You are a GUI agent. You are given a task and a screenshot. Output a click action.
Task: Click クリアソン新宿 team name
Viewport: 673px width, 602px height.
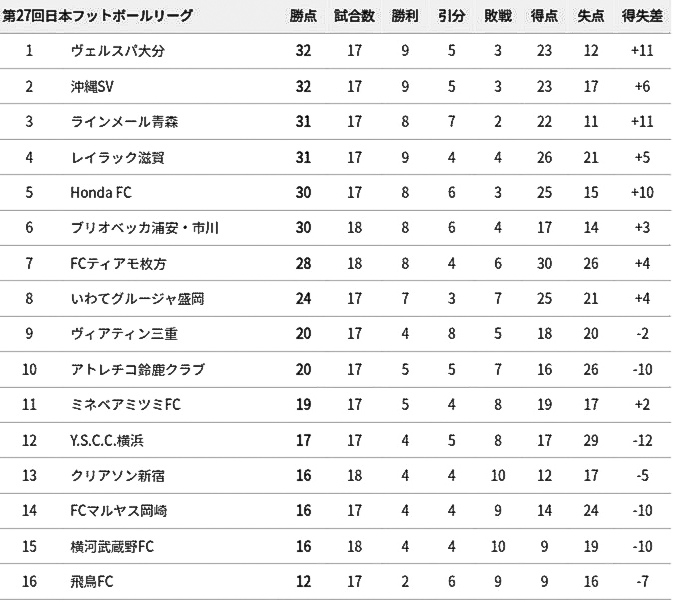(x=118, y=475)
